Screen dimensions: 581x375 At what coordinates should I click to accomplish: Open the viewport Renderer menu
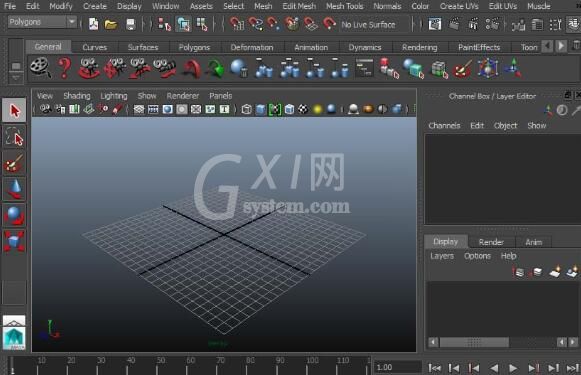pos(183,96)
